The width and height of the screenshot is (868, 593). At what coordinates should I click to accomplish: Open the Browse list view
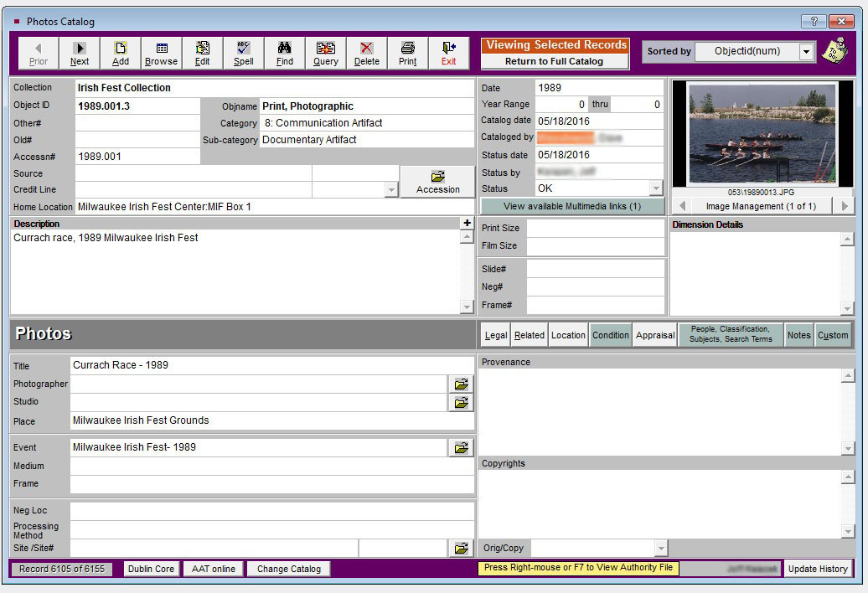pos(161,54)
